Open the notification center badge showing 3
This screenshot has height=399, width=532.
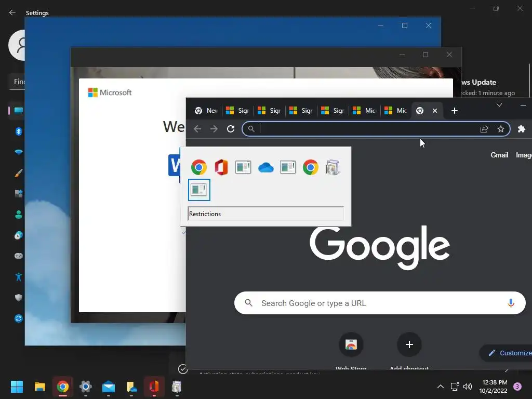[517, 387]
